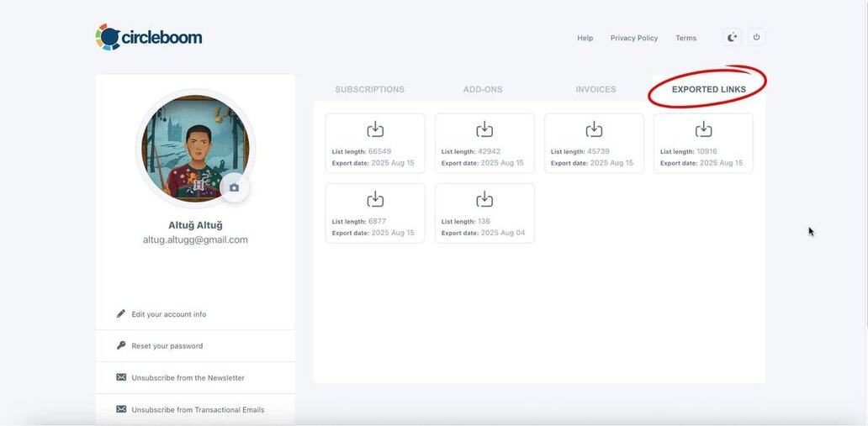Open the Subscriptions tab

(x=369, y=90)
